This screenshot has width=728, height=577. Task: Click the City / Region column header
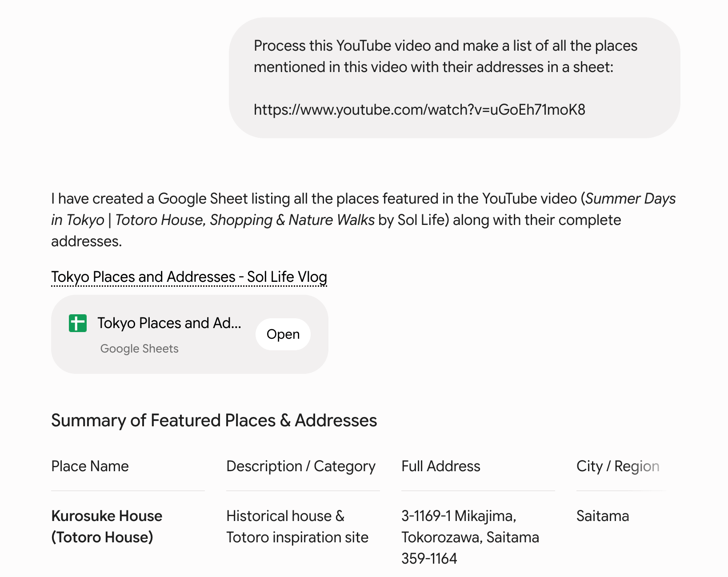(x=618, y=466)
